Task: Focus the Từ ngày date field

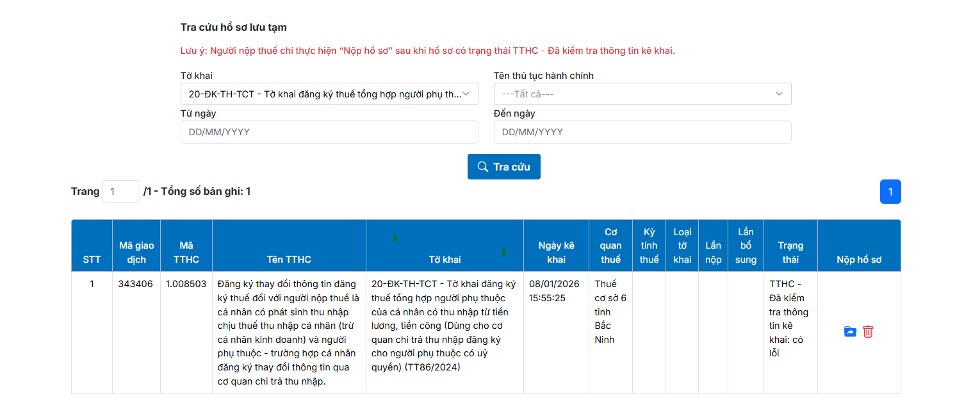Action: click(x=329, y=132)
